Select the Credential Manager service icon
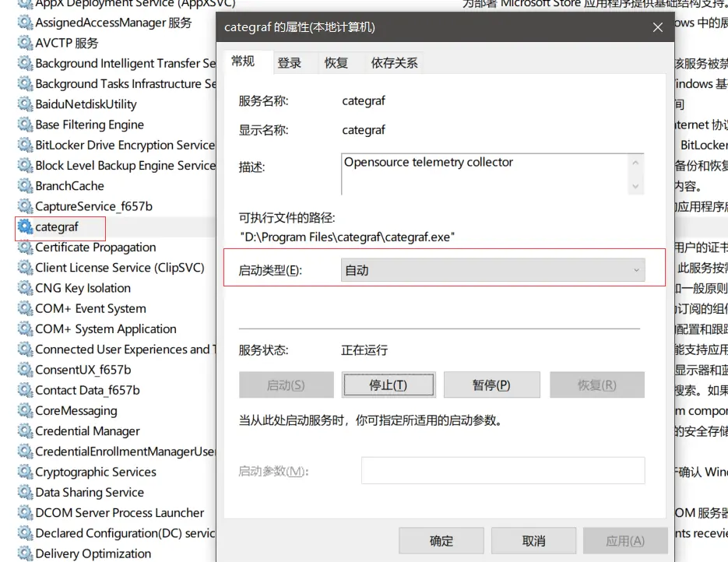Screen dimensions: 728x562 (x=25, y=431)
